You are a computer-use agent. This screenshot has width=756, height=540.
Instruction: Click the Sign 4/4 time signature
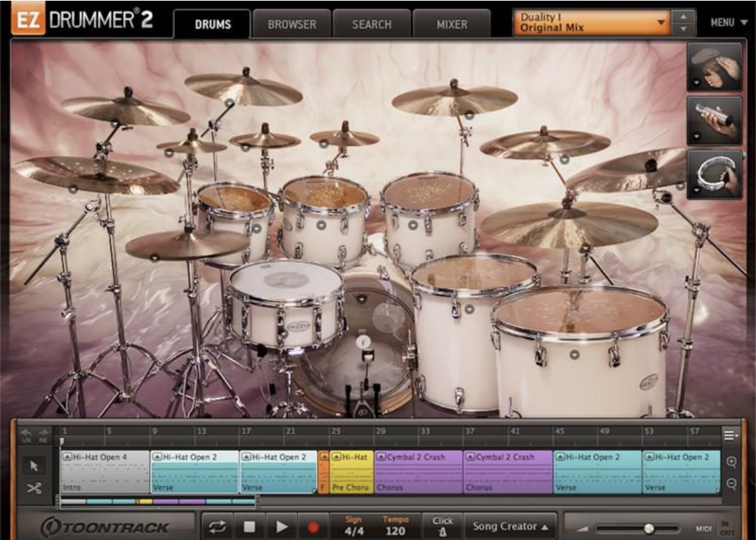point(354,526)
